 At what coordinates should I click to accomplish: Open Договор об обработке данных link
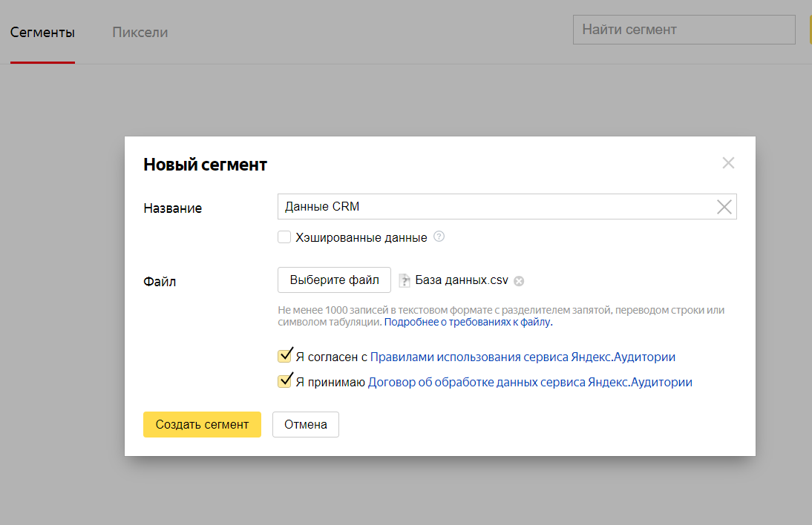[530, 383]
